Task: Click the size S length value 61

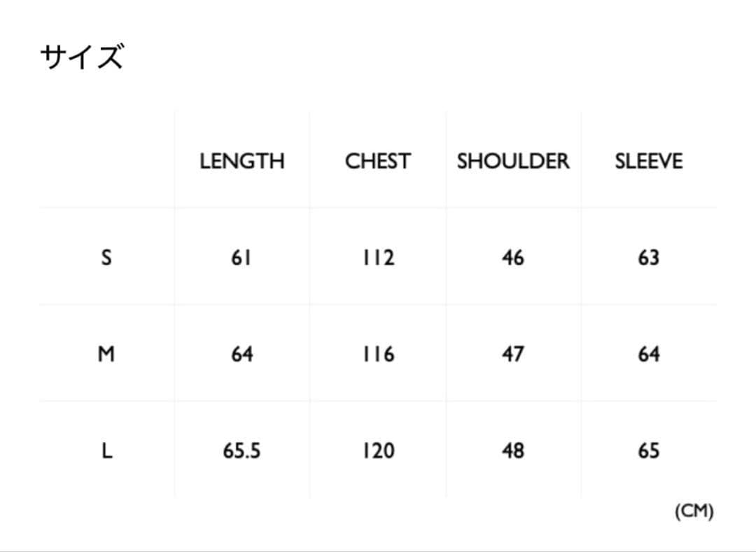Action: pyautogui.click(x=241, y=258)
